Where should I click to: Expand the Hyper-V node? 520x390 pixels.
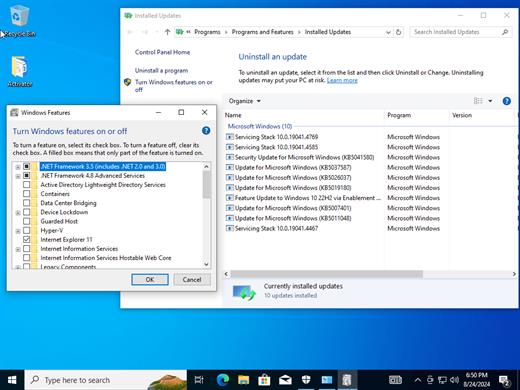[x=18, y=231]
